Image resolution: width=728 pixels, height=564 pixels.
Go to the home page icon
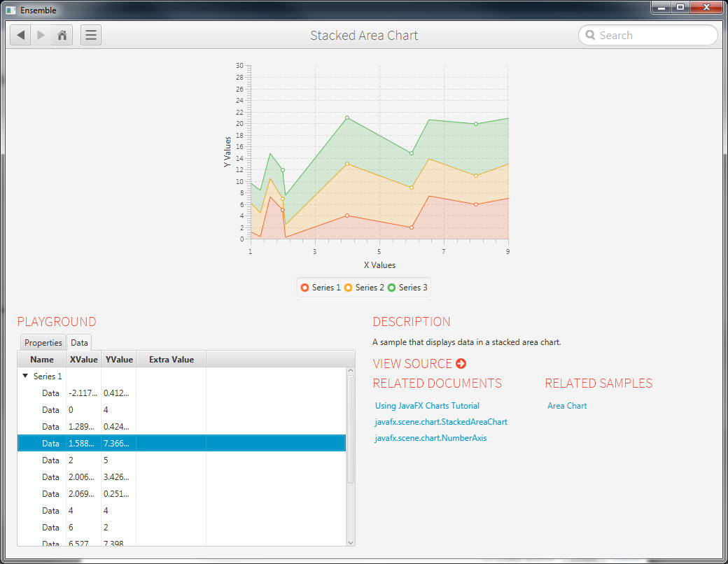(62, 35)
